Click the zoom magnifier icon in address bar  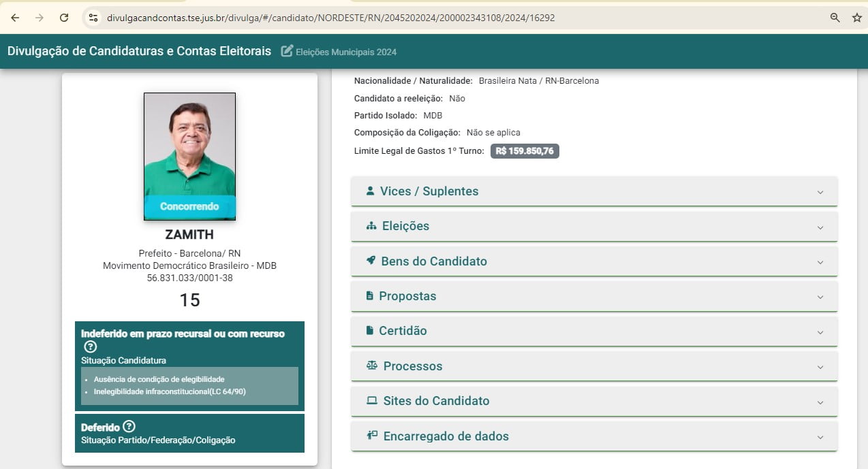point(835,18)
